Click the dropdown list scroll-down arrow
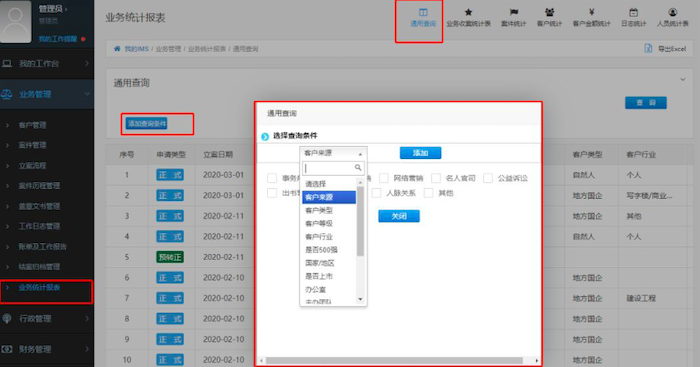Screen dimensions: 700x367 click(360, 299)
